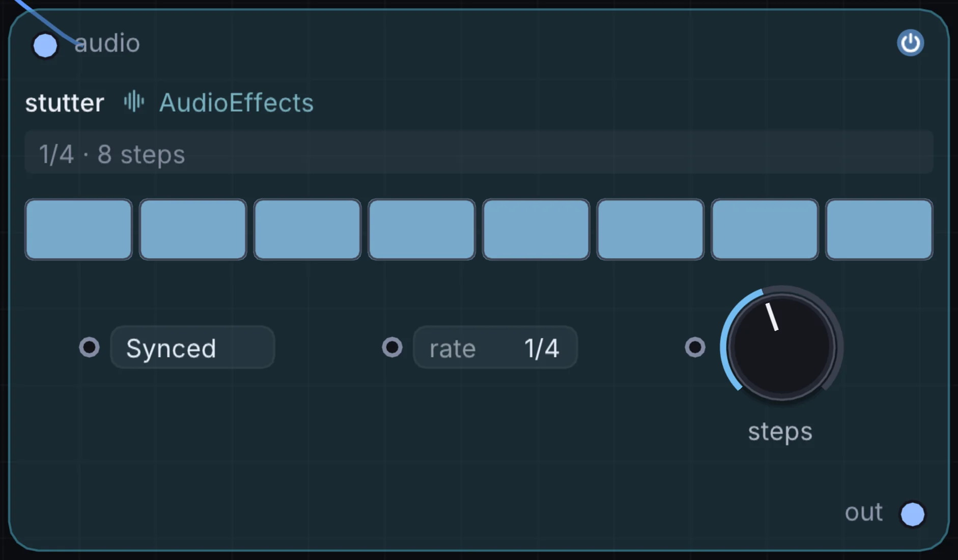The width and height of the screenshot is (958, 560).
Task: Toggle the third stutter step pad
Action: coord(307,230)
